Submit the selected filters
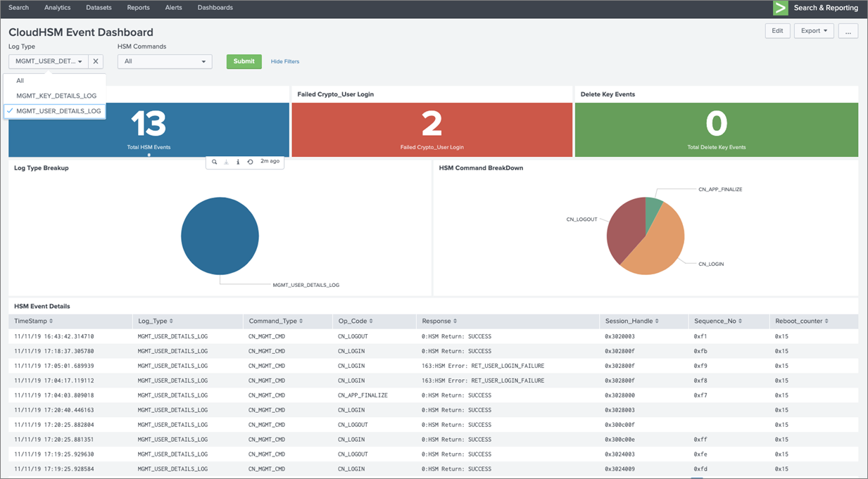The image size is (868, 479). click(244, 61)
